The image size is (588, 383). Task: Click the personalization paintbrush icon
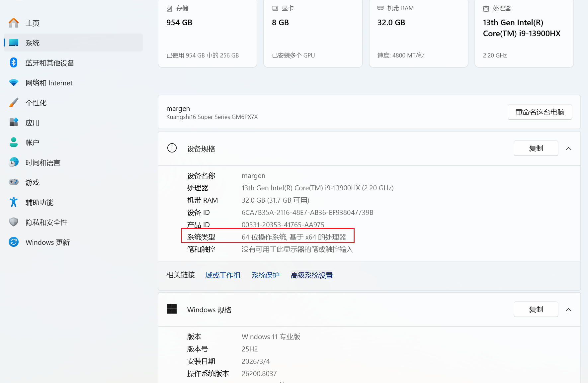click(x=14, y=102)
